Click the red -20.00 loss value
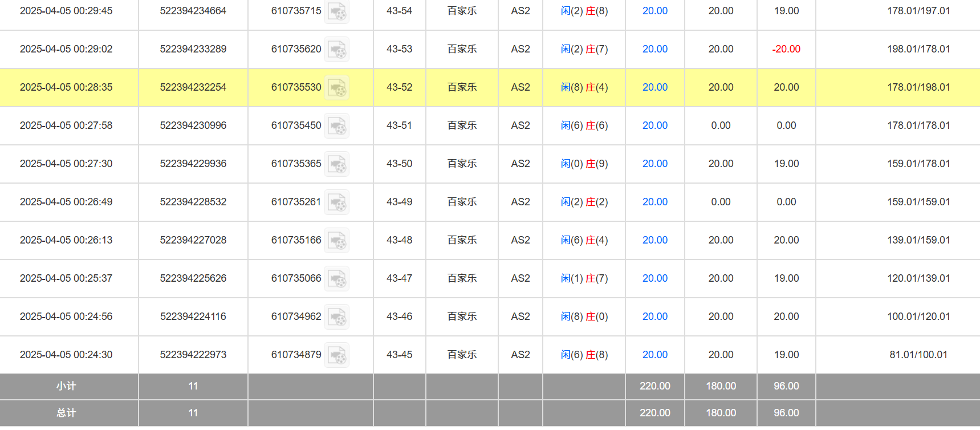980x430 pixels. [786, 49]
